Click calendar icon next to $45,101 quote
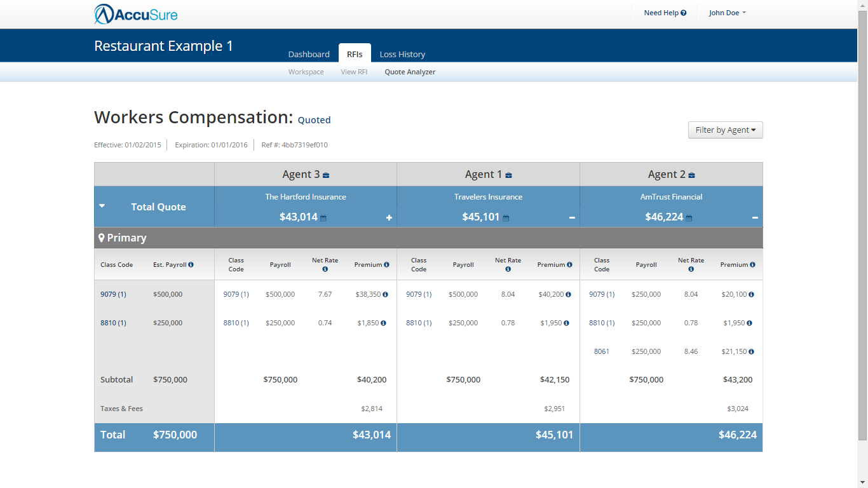 click(x=506, y=218)
